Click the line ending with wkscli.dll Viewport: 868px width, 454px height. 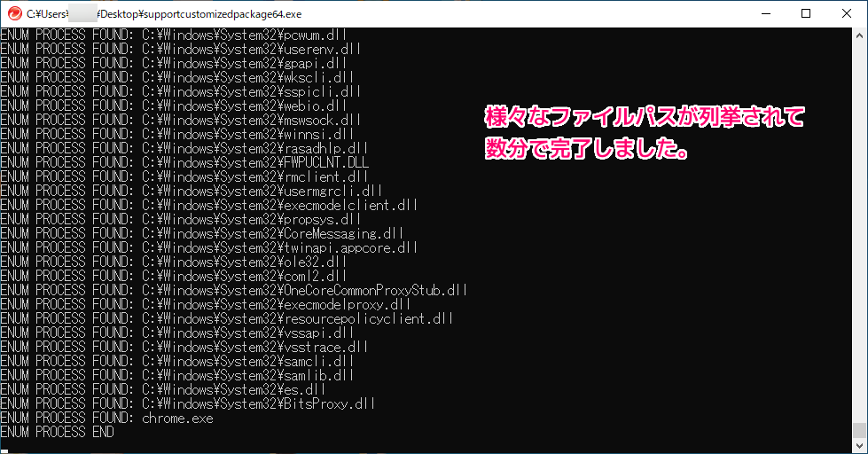coord(177,77)
